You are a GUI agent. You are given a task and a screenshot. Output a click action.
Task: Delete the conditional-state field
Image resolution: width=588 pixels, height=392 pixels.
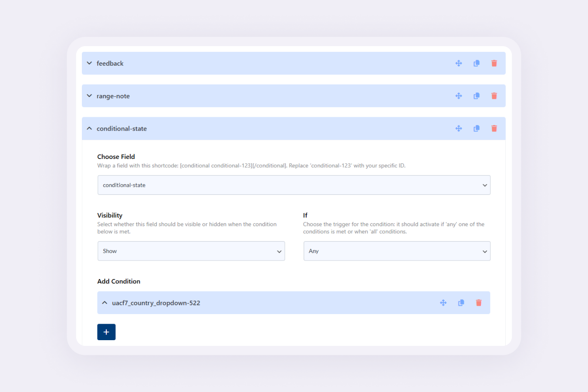click(x=494, y=128)
